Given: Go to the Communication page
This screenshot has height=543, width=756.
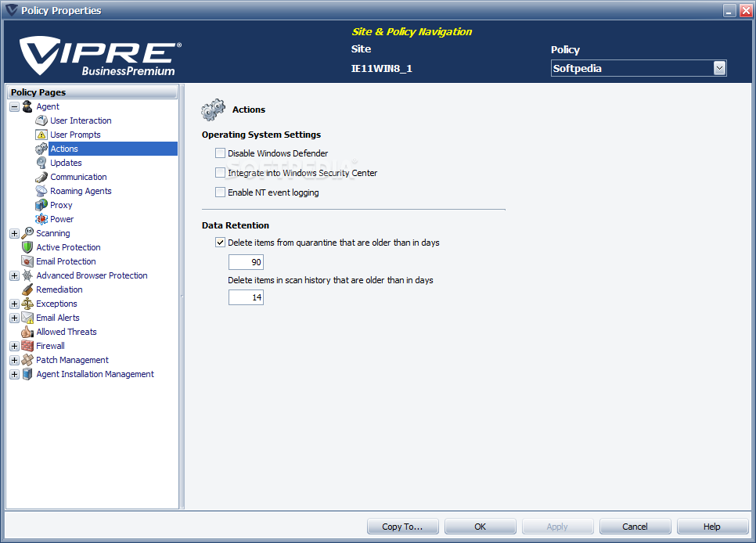Looking at the screenshot, I should click(78, 177).
